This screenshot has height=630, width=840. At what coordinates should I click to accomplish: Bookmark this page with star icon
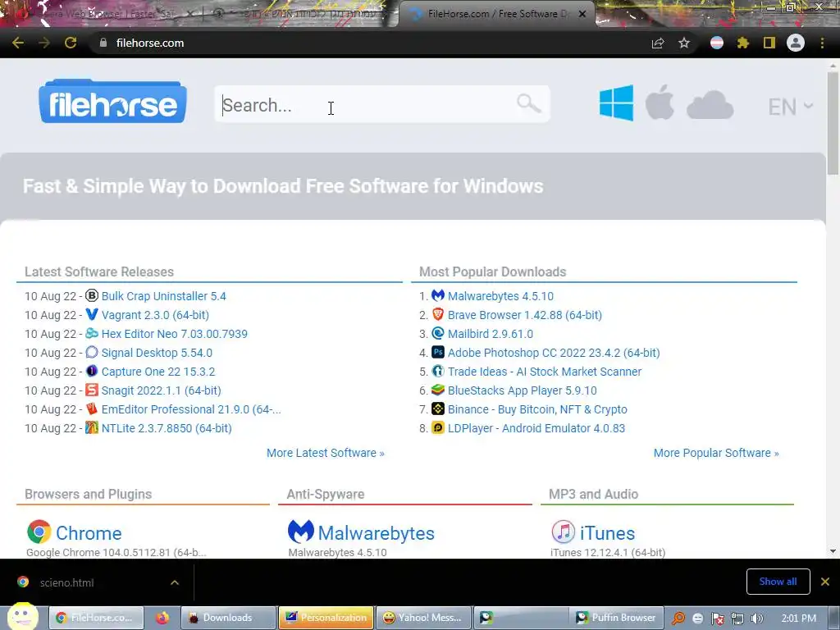683,43
